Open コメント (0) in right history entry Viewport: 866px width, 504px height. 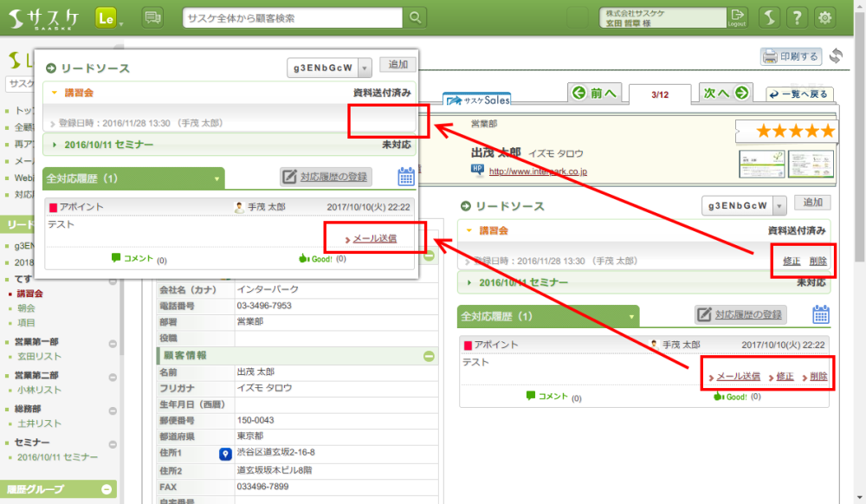pos(554,397)
